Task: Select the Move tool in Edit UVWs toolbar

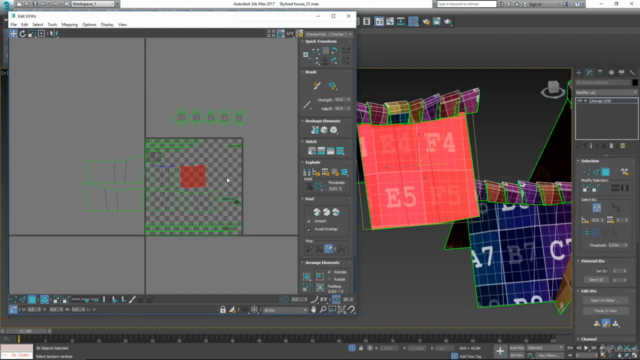Action: pyautogui.click(x=13, y=34)
